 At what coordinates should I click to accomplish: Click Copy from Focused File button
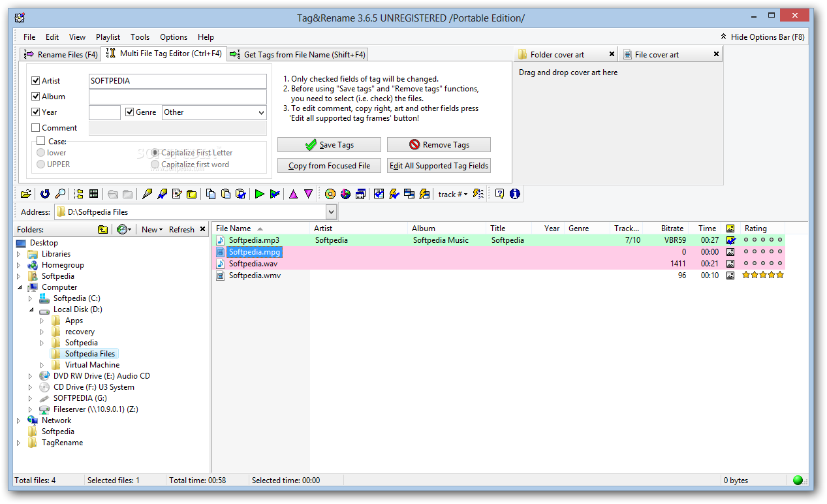[329, 166]
